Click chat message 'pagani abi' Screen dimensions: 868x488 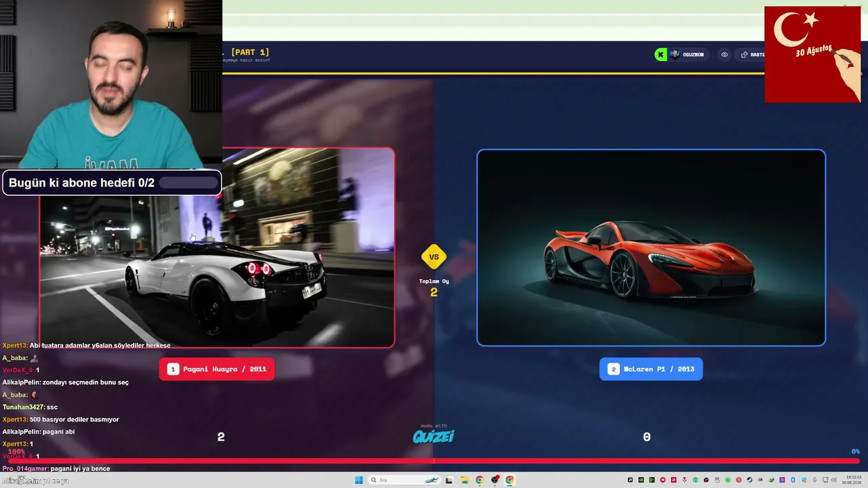pos(58,432)
